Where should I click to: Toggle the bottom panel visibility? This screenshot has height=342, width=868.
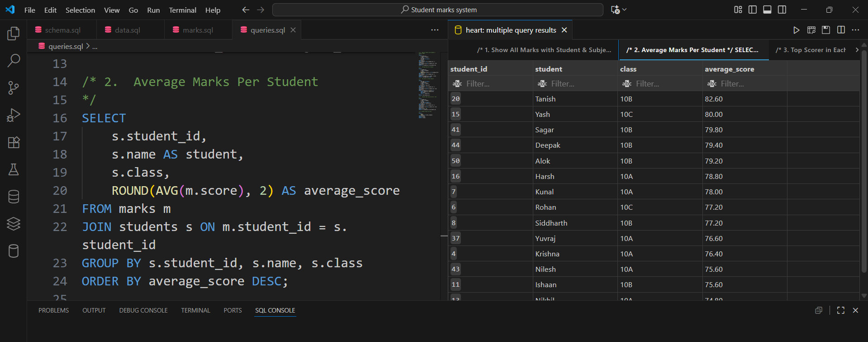click(767, 10)
